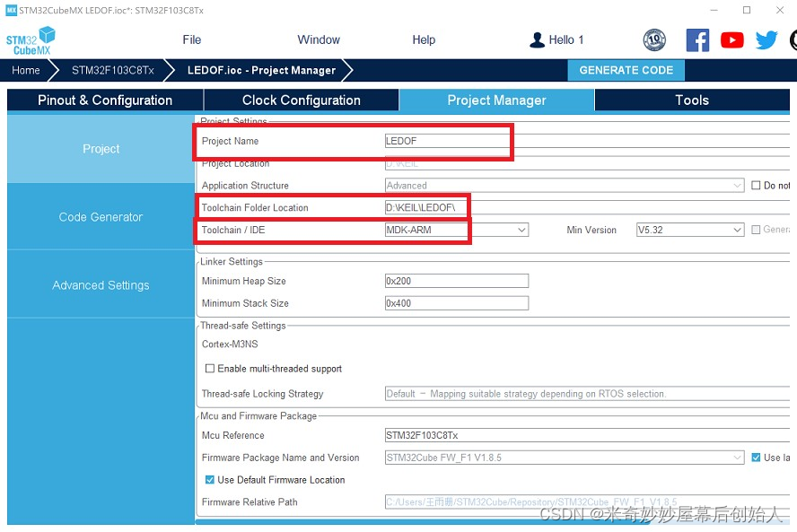Click the Minimum Stack Size field

pos(457,303)
